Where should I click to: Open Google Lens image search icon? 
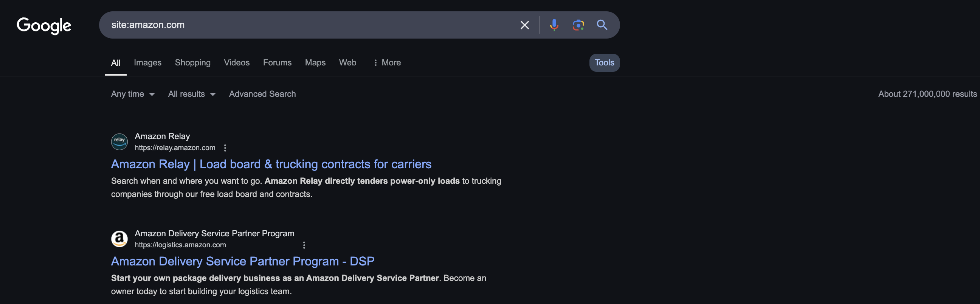point(578,25)
